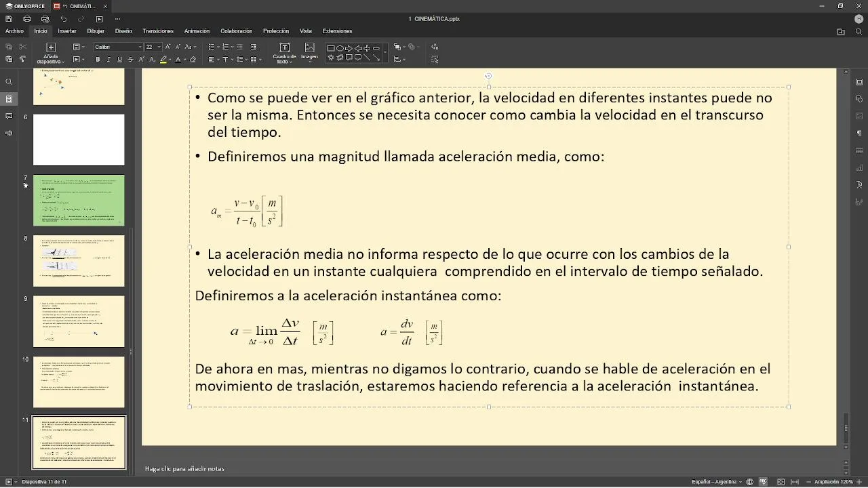Image resolution: width=868 pixels, height=488 pixels.
Task: Switch to the Insertar tab
Action: pos(67,31)
